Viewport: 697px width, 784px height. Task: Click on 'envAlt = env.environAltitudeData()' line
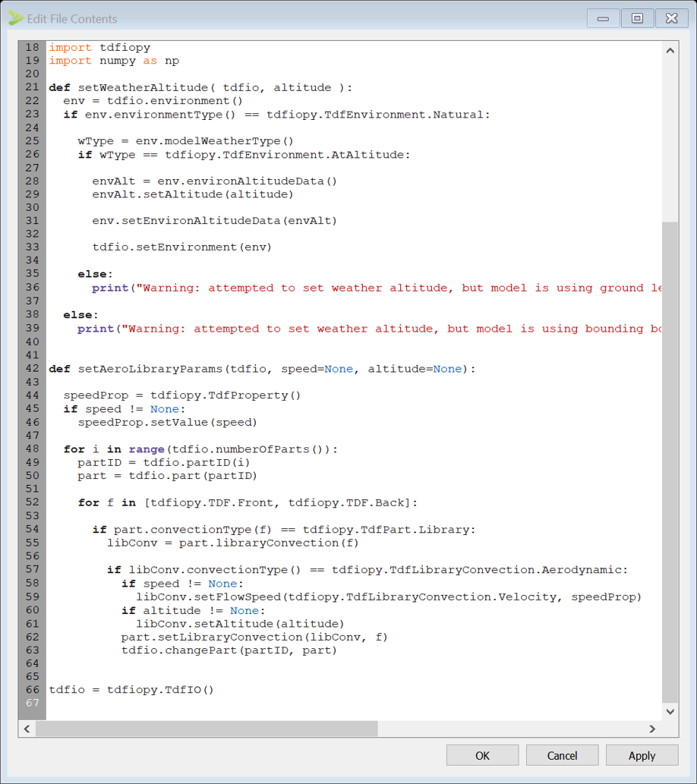point(215,181)
